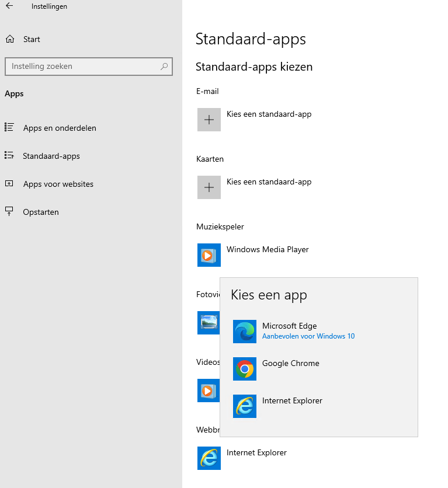Click the Apps sidebar heading
The width and height of the screenshot is (448, 488).
click(14, 93)
